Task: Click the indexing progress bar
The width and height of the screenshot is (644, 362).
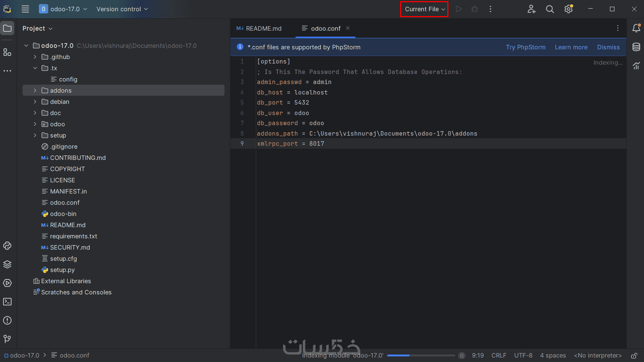Action: pyautogui.click(x=421, y=356)
